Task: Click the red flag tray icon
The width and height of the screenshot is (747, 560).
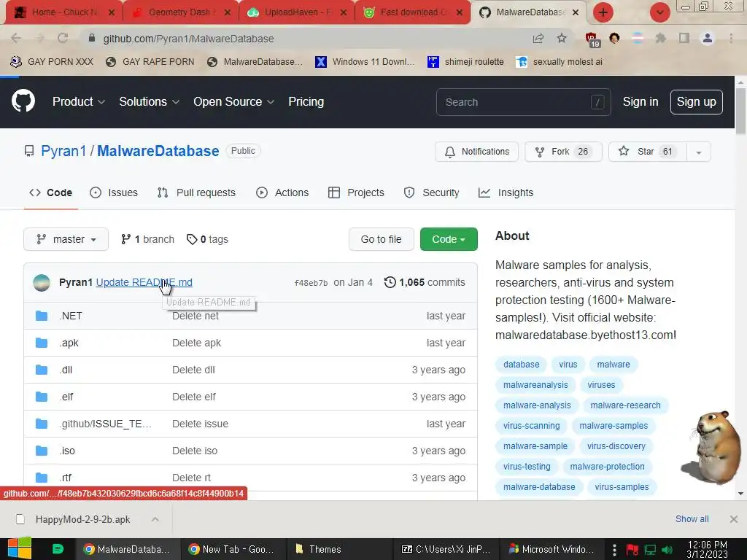Action: (632, 550)
